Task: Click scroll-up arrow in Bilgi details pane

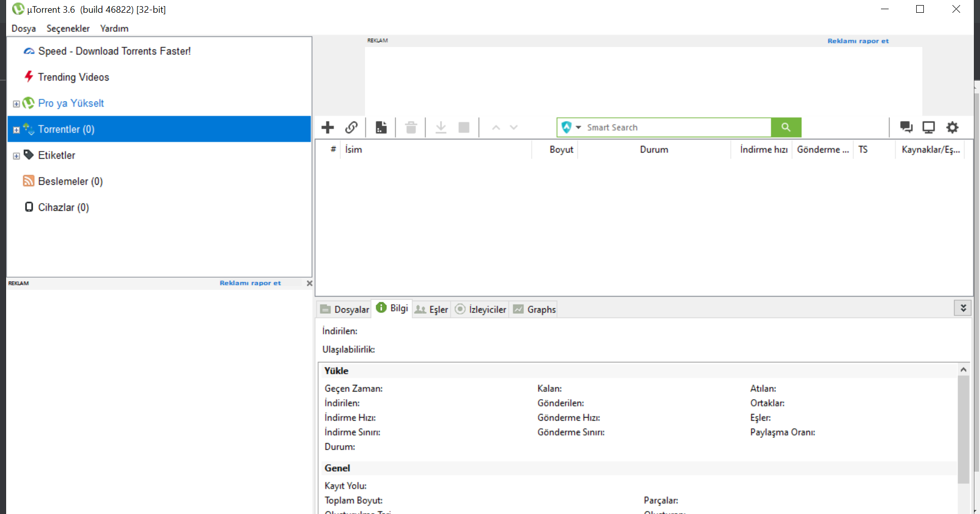Action: pos(963,370)
